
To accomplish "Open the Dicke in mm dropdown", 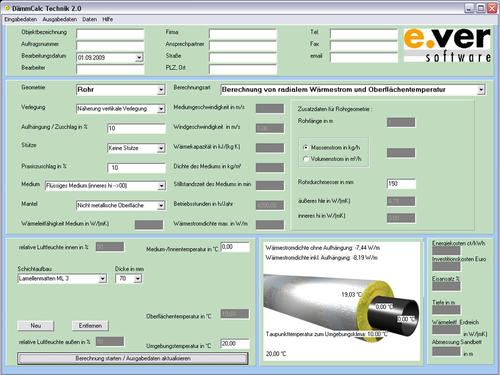I will [138, 278].
